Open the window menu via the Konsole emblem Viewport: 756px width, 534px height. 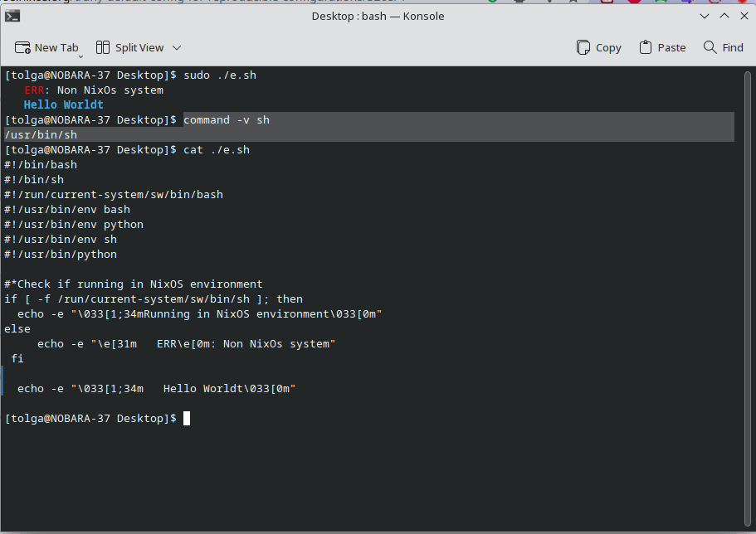[12, 16]
